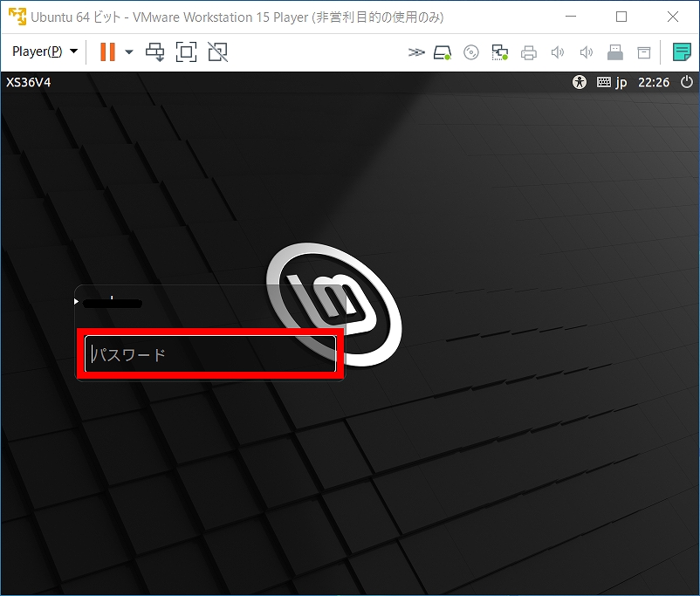Open the accessibility menu in login panel

(x=580, y=82)
